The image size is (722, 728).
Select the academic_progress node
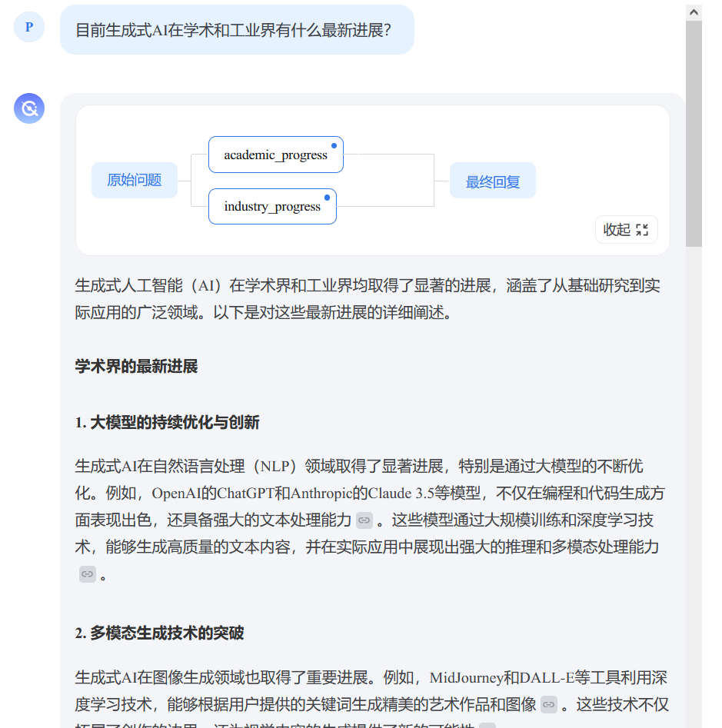pos(276,155)
